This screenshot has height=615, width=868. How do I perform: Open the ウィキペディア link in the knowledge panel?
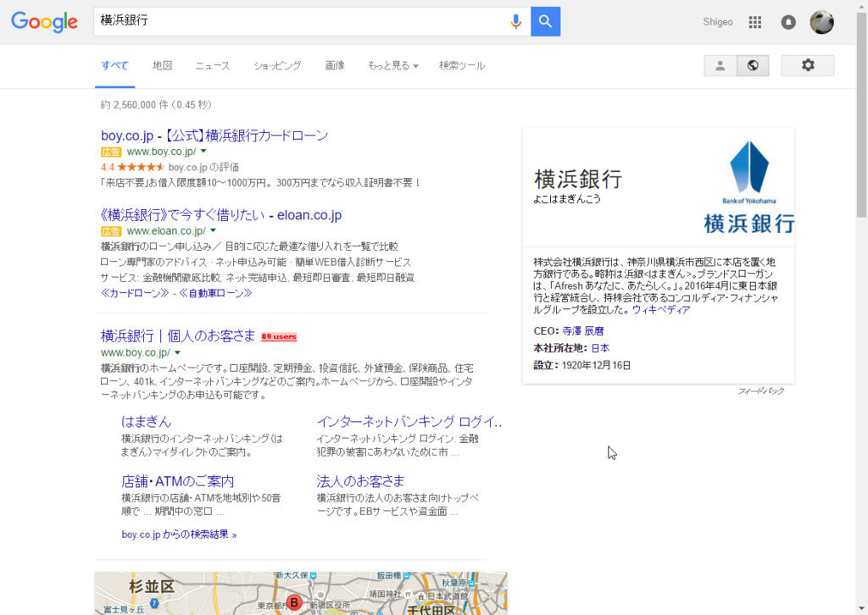[661, 310]
